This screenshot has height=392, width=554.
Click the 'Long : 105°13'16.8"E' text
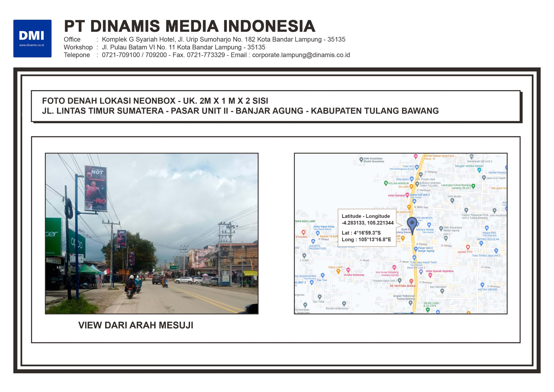366,239
